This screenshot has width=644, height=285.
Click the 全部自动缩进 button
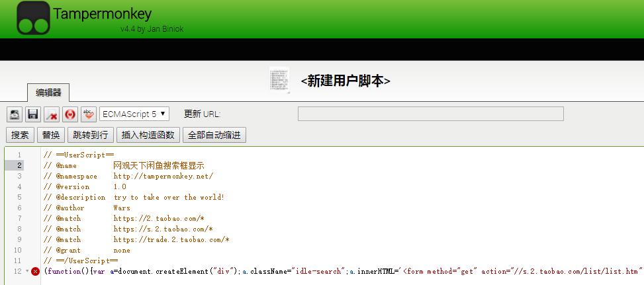214,135
